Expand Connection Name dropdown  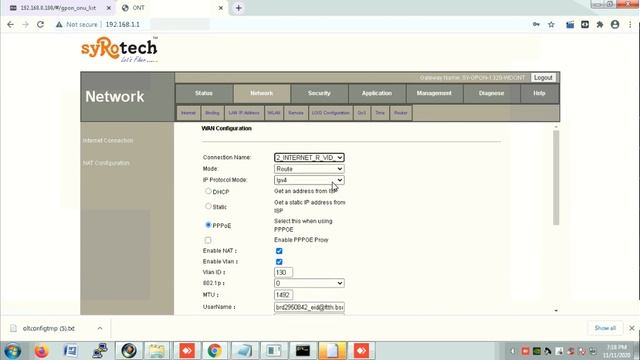pyautogui.click(x=309, y=158)
